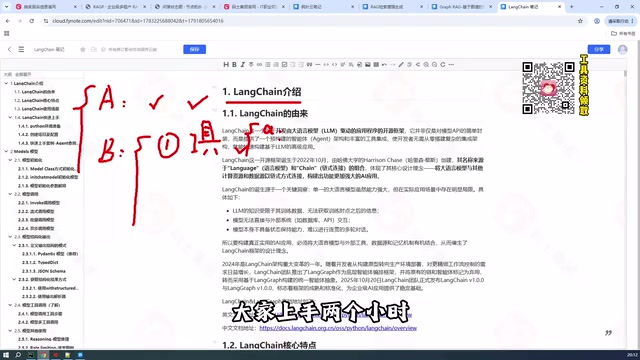Image resolution: width=640 pixels, height=360 pixels.
Task: Reload the browser page
Action: [31, 21]
